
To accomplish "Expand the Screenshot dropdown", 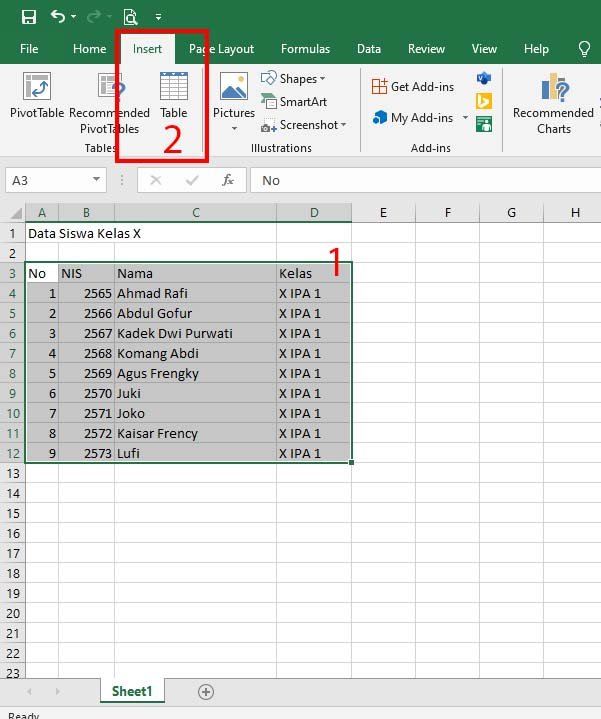I will pyautogui.click(x=343, y=125).
